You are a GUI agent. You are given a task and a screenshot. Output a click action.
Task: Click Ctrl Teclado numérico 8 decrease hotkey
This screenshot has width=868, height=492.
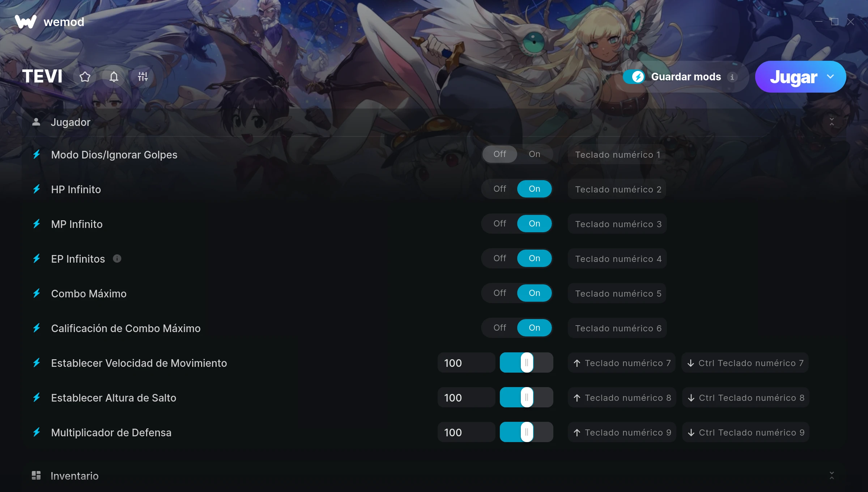pyautogui.click(x=746, y=397)
